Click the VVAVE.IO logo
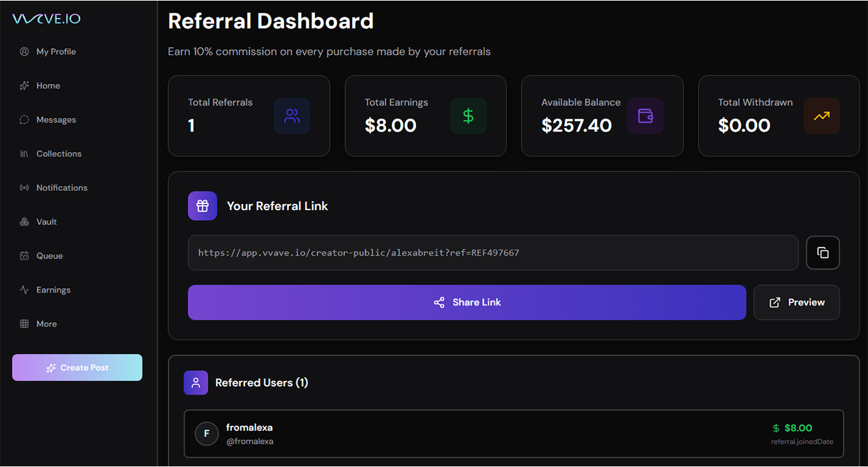Screen dimensions: 868x467 [47, 19]
